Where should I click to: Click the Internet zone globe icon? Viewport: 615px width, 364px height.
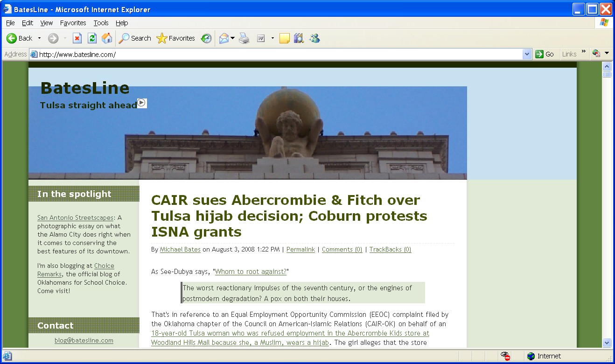(x=531, y=356)
